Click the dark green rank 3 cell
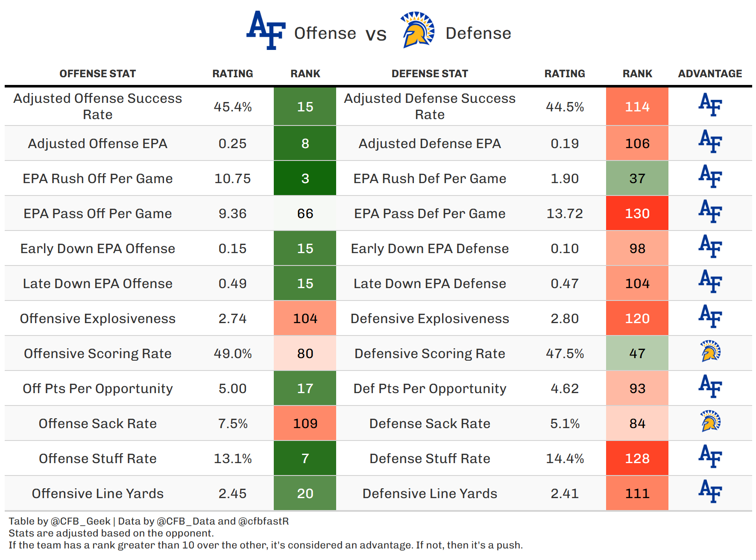The height and width of the screenshot is (560, 756). coord(305,178)
